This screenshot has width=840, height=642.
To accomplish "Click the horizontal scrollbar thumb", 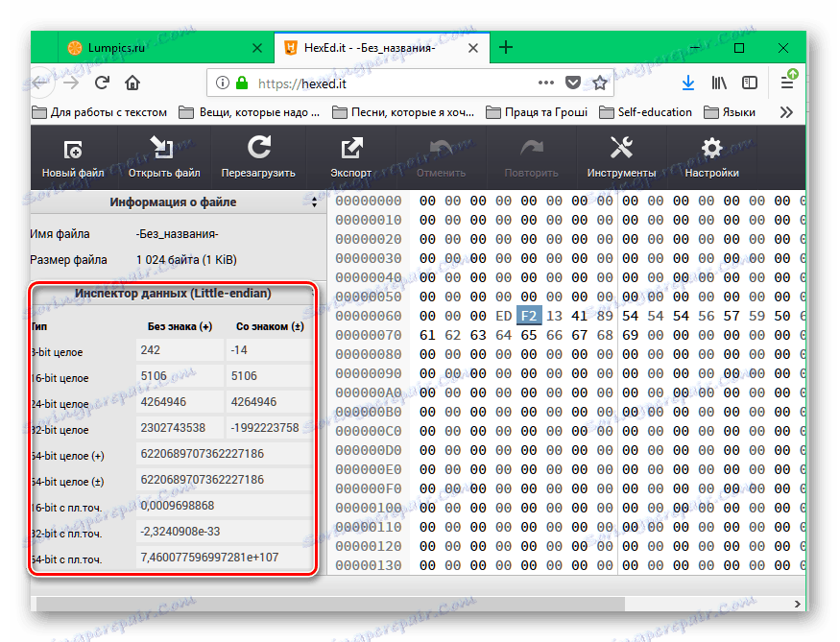I will 330,604.
